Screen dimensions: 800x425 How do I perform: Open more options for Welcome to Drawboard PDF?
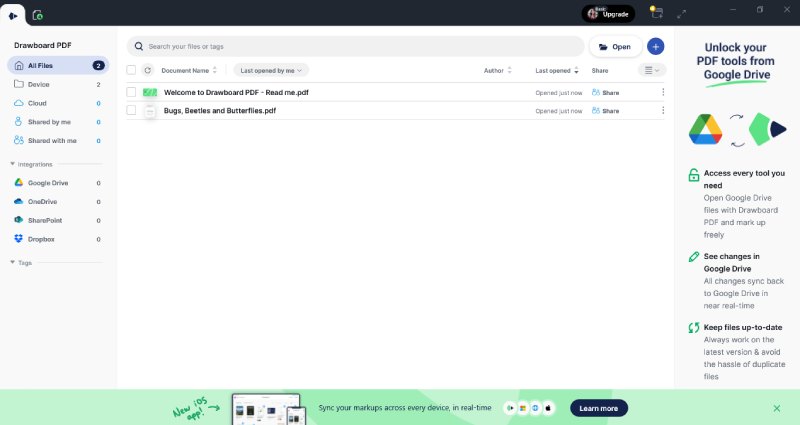click(x=663, y=92)
